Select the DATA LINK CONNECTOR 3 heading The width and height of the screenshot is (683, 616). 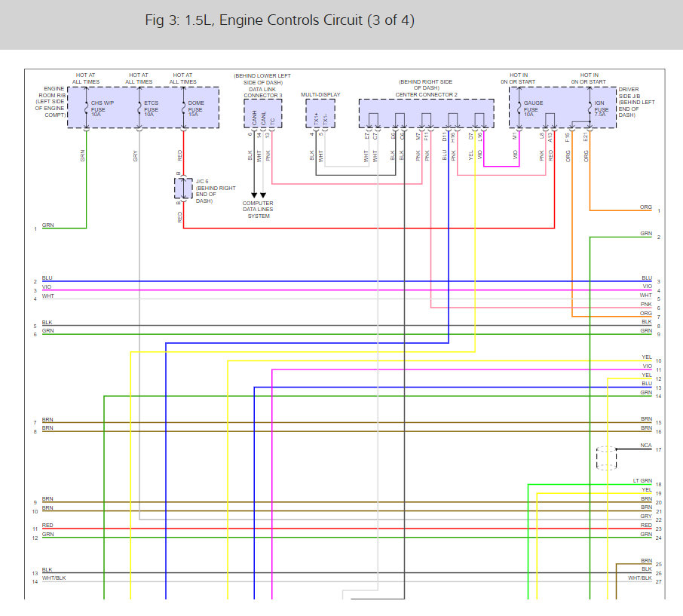click(262, 92)
